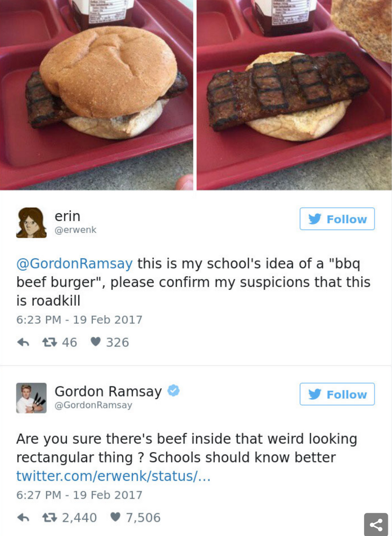Screen dimensions: 392x536
Task: Click the verified badge next to Gordon Ramsay
Action: coord(173,390)
